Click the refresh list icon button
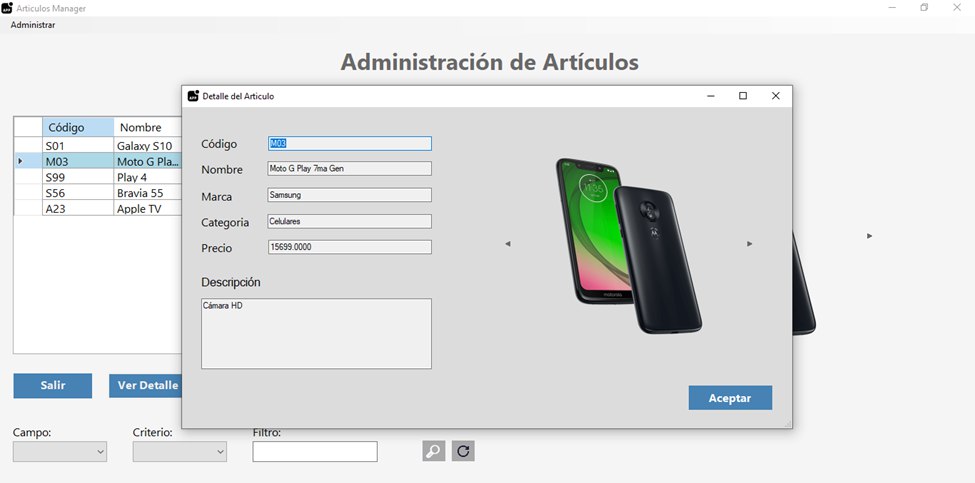 pyautogui.click(x=463, y=451)
